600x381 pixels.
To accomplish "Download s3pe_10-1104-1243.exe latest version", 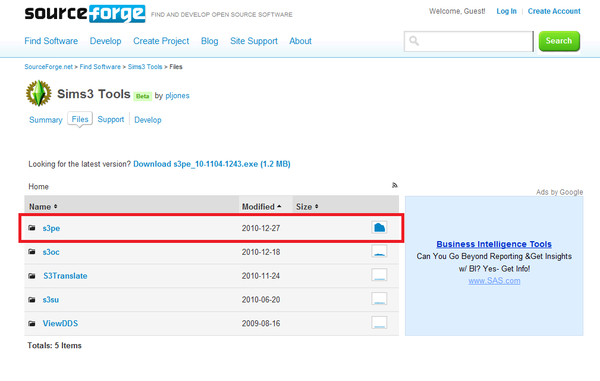I will [212, 164].
